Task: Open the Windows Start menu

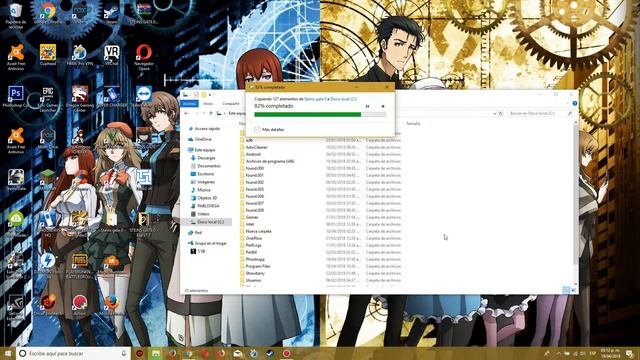Action: click(7, 353)
